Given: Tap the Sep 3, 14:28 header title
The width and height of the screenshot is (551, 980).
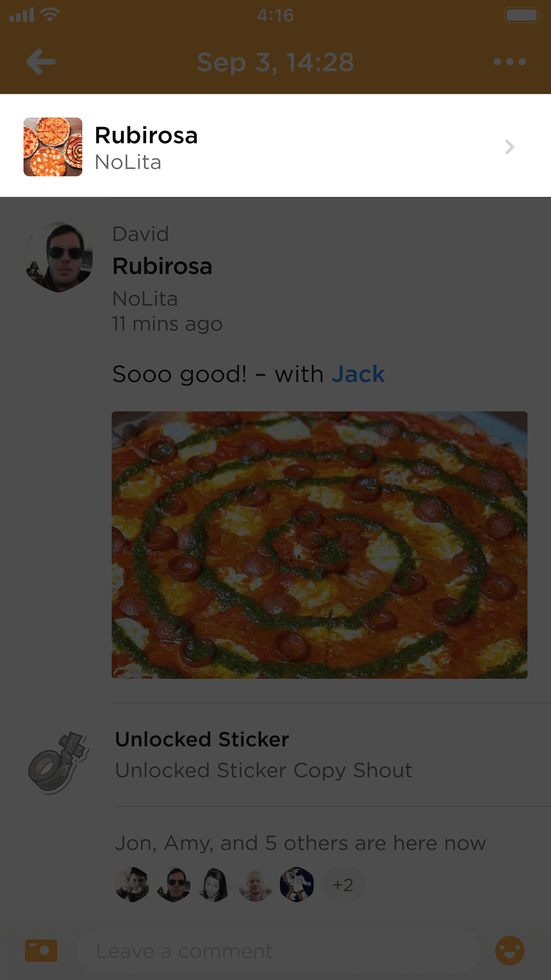Looking at the screenshot, I should pyautogui.click(x=275, y=62).
